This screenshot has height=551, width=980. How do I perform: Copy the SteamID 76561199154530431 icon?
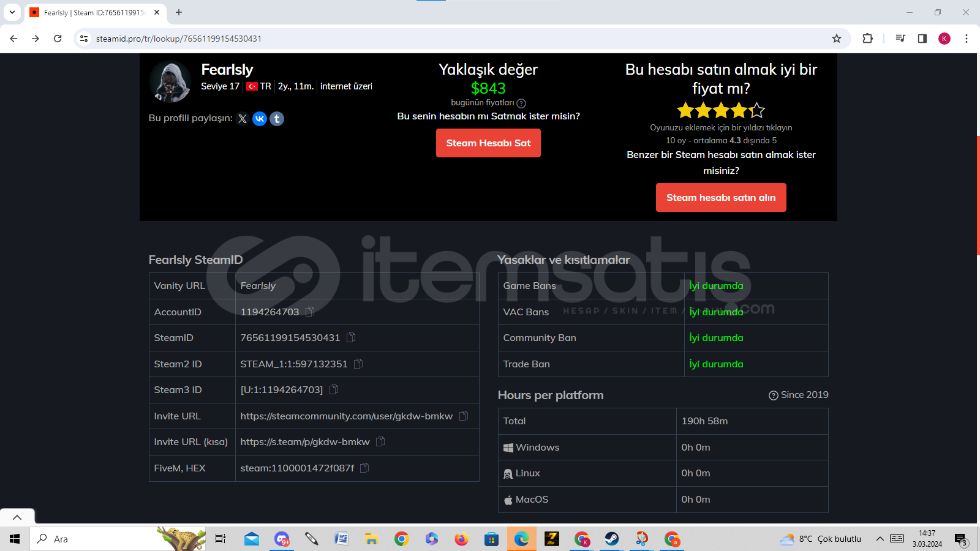tap(351, 337)
